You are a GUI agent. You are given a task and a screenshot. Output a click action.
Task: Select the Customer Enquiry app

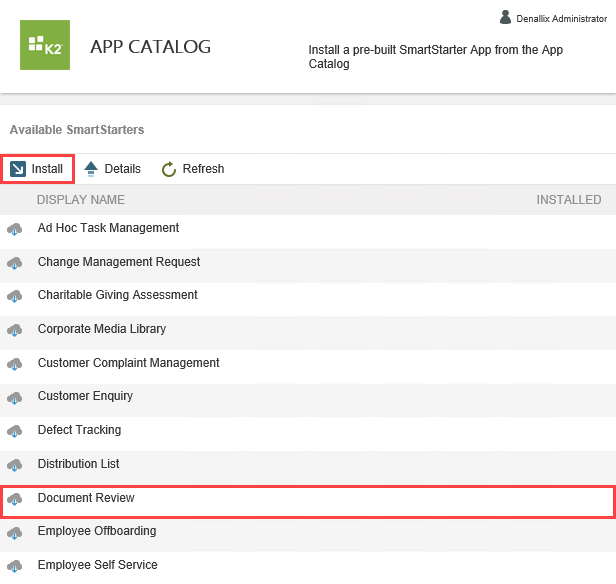pyautogui.click(x=85, y=396)
